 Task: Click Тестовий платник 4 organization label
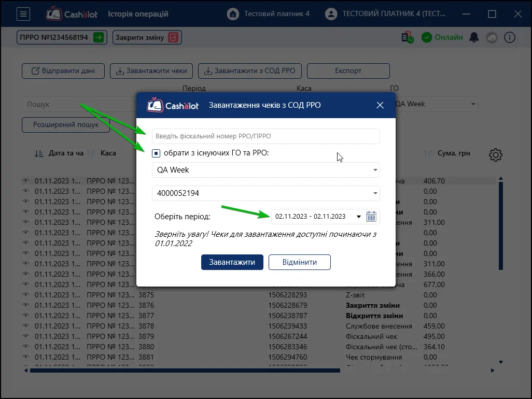tap(277, 14)
